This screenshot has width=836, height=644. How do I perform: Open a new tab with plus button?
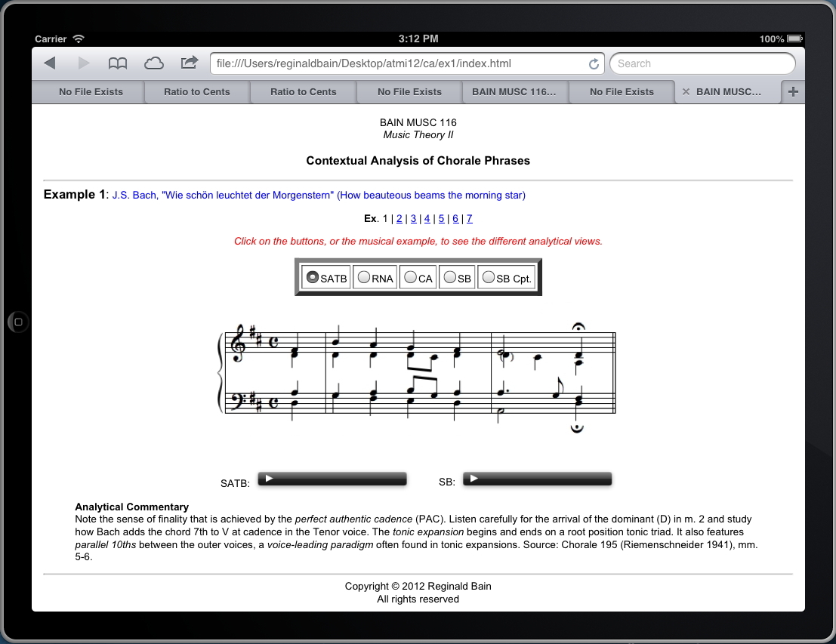coord(793,91)
